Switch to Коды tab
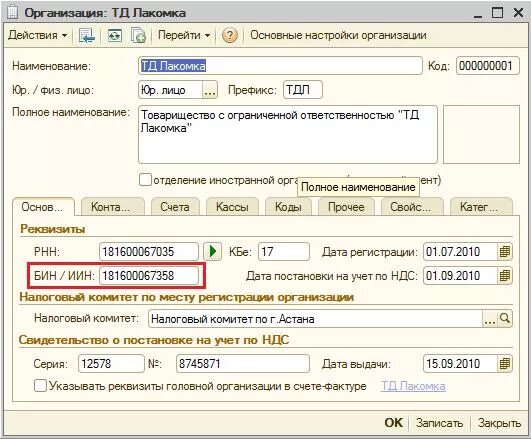 pos(288,207)
